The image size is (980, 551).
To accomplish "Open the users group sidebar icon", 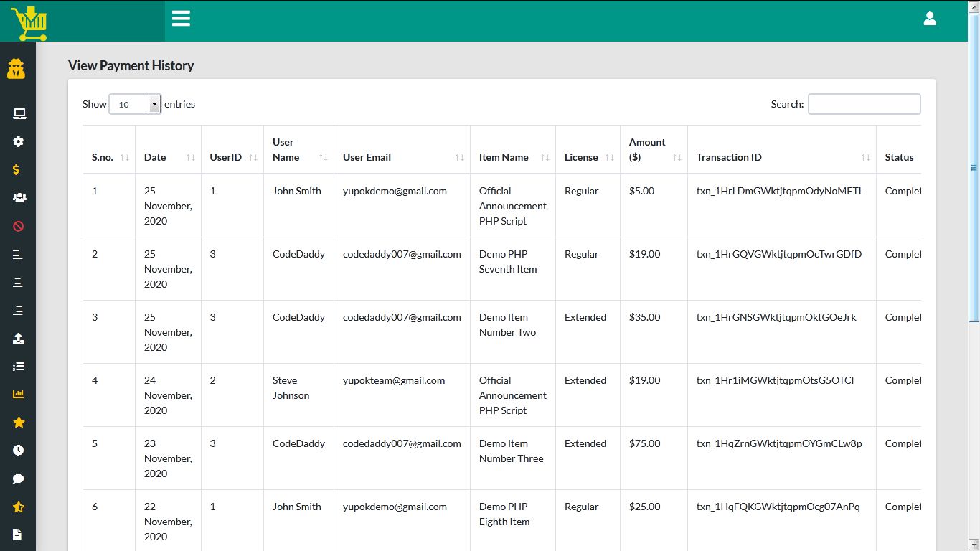I will tap(19, 198).
